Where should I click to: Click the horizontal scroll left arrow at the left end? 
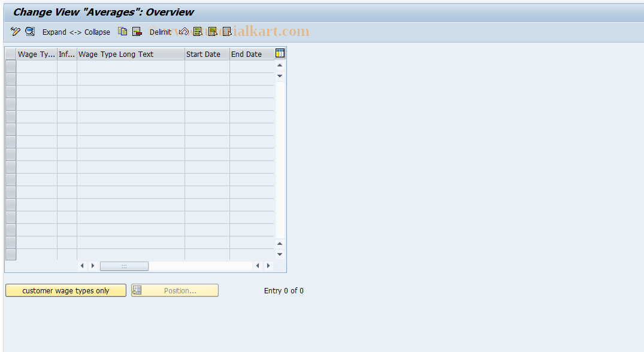click(82, 266)
